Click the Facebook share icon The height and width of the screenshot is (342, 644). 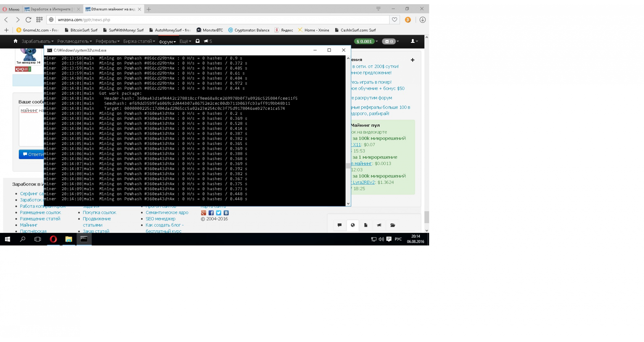click(211, 213)
